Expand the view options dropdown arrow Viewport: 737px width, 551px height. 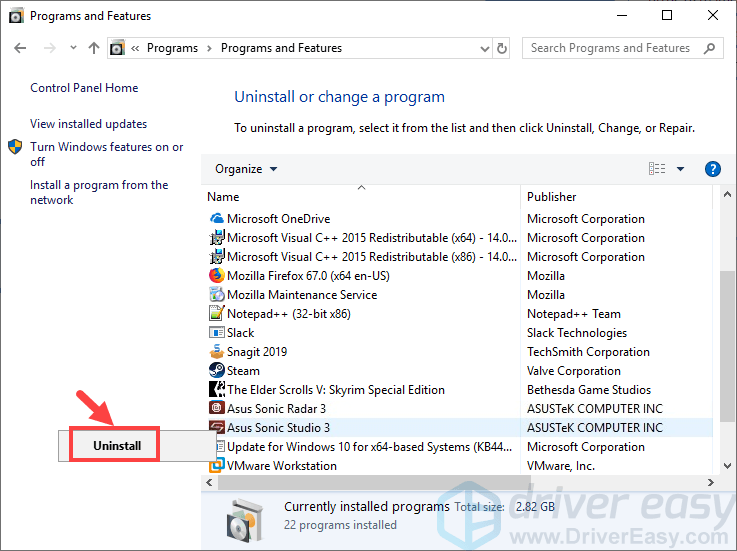click(680, 169)
